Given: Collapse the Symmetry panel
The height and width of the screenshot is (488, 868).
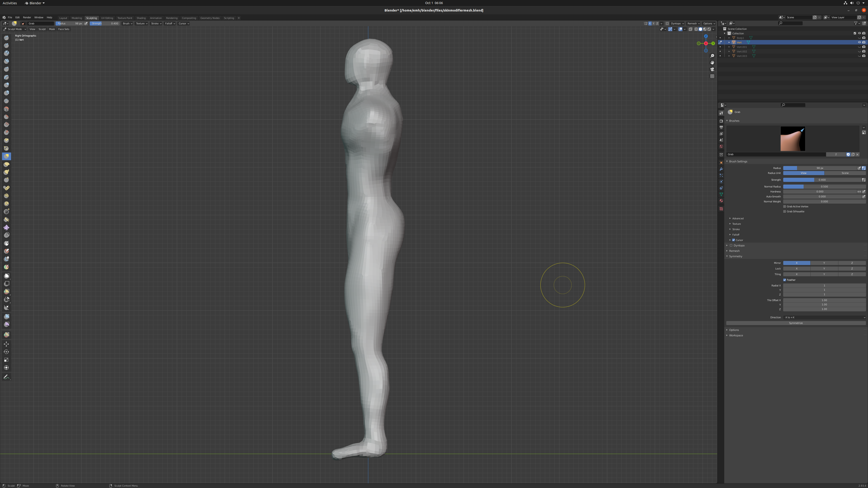Looking at the screenshot, I should tap(735, 256).
